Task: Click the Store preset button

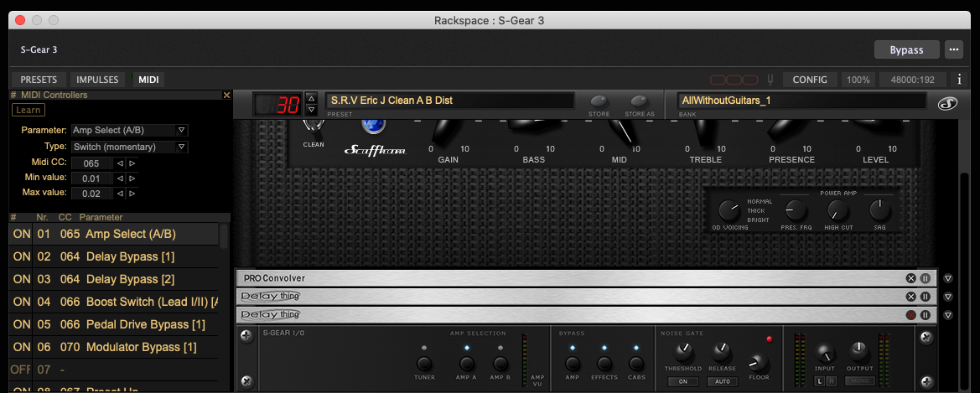Action: (x=599, y=102)
